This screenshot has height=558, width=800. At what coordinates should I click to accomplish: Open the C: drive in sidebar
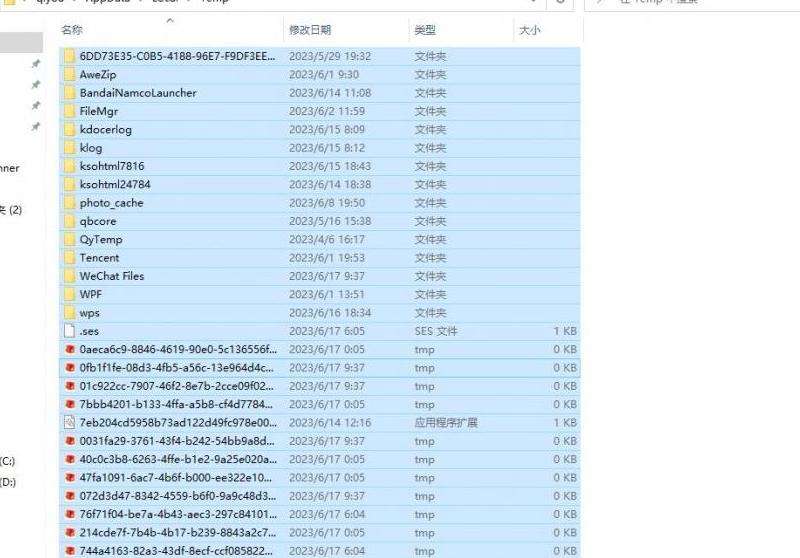coord(8,461)
